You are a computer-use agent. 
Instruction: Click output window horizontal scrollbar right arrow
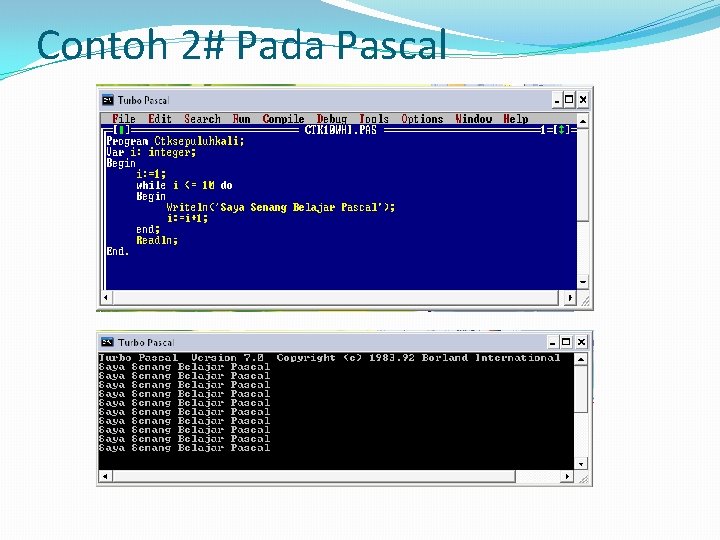567,477
